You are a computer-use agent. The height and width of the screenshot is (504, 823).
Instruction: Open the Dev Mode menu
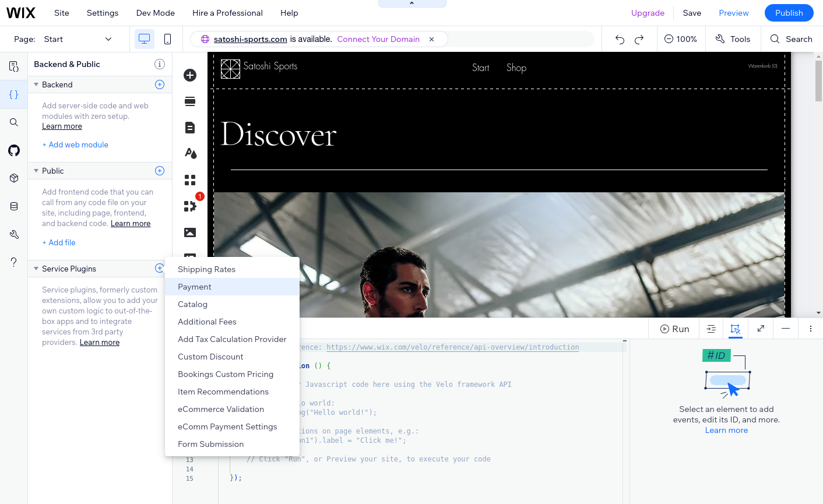click(x=155, y=12)
